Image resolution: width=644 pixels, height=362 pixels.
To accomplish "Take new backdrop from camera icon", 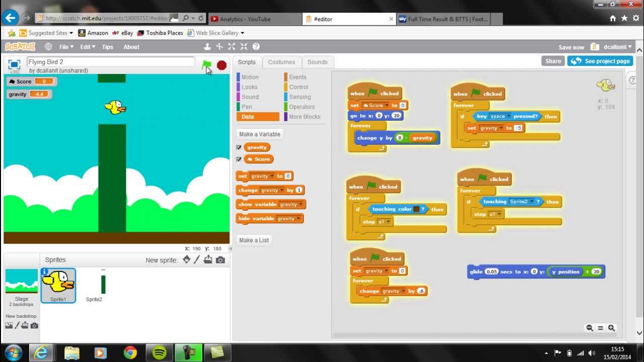I will (x=34, y=325).
